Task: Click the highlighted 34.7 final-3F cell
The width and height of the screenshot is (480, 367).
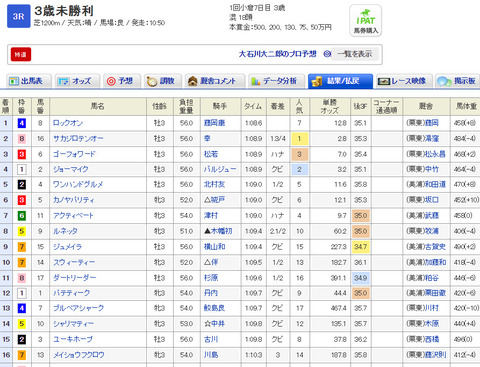Action: (361, 247)
